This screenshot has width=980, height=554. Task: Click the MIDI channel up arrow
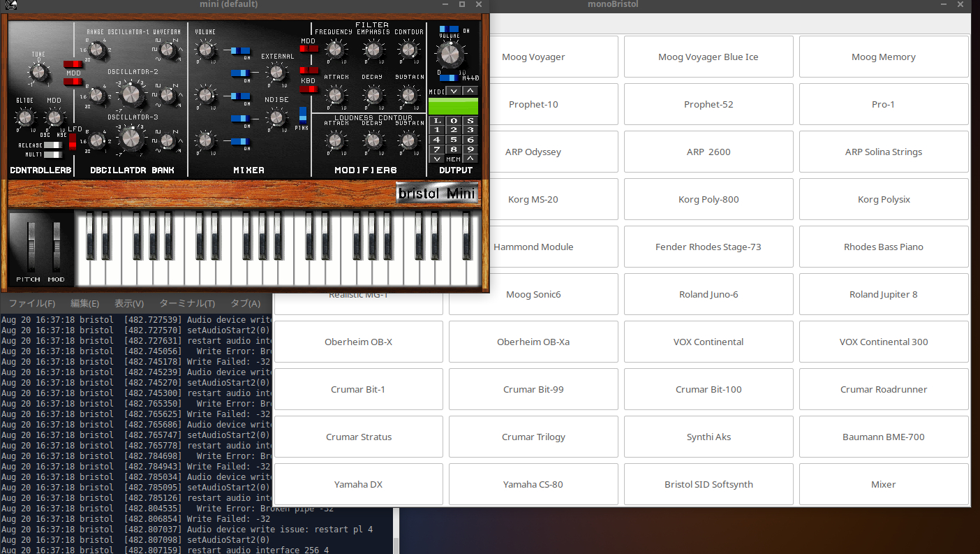tap(470, 92)
